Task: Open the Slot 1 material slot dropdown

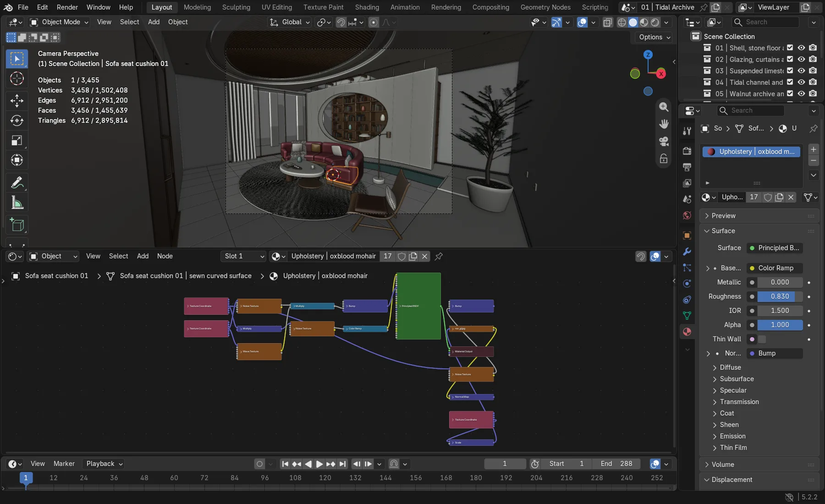Action: (244, 256)
